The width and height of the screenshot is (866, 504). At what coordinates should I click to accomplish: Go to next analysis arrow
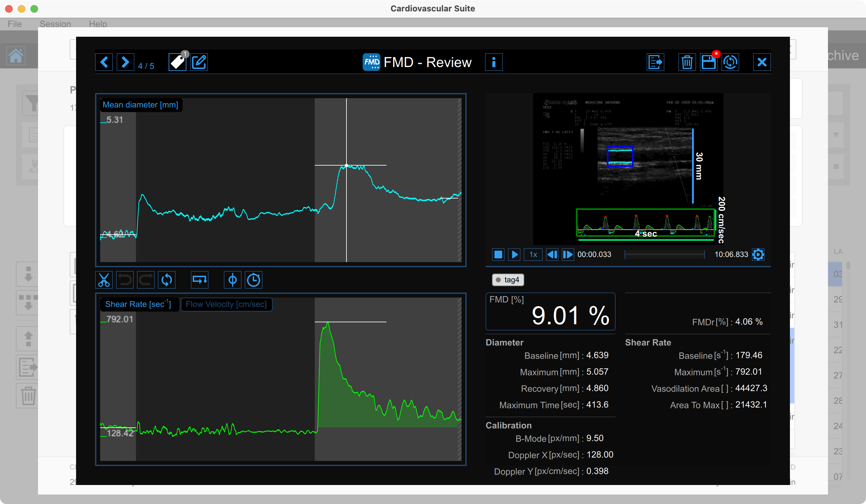[125, 62]
